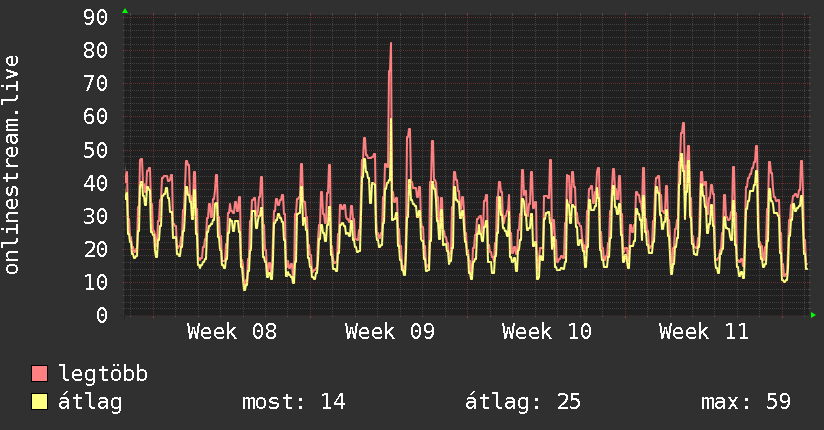824x430 pixels.
Task: Click the y-axis label 60
Action: (95, 117)
